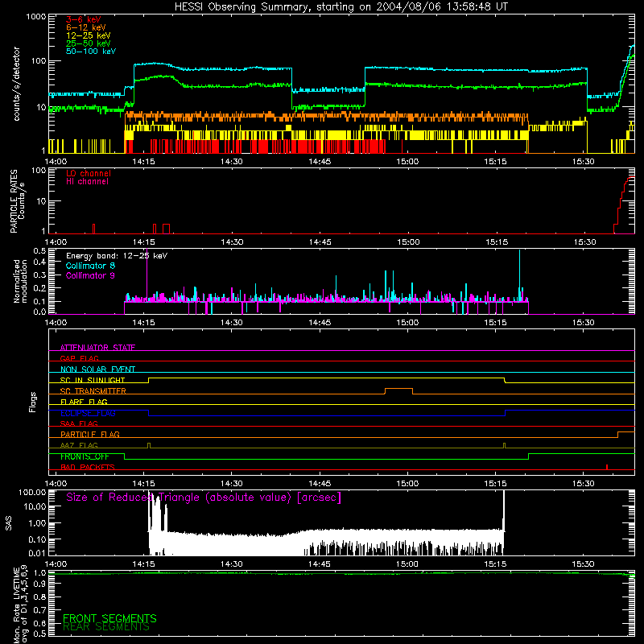Click the AAZ_FLAG label
Image resolution: width=644 pixels, height=644 pixels.
tap(79, 445)
